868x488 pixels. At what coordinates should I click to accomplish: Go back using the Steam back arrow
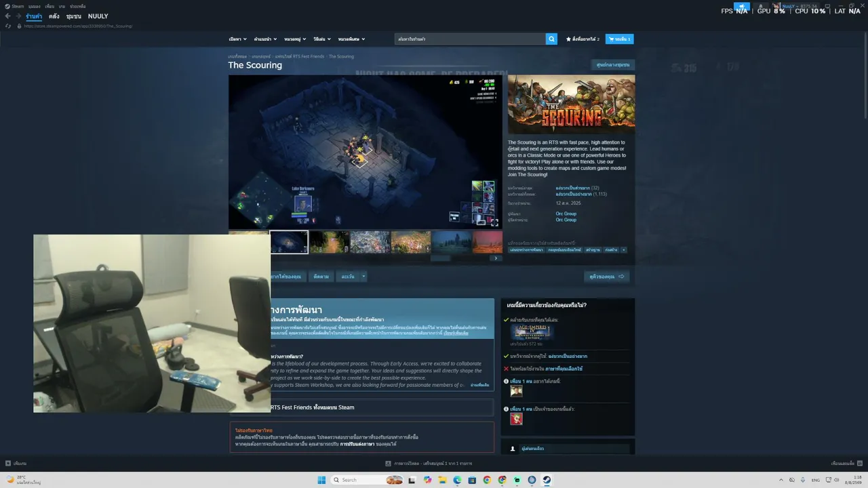pyautogui.click(x=7, y=16)
